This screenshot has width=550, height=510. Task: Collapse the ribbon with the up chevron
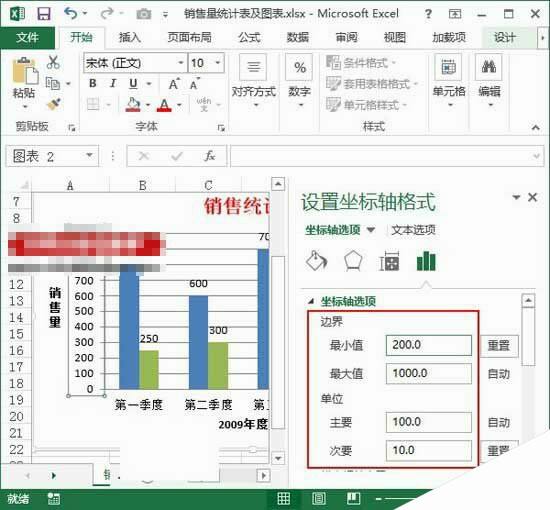pos(536,127)
